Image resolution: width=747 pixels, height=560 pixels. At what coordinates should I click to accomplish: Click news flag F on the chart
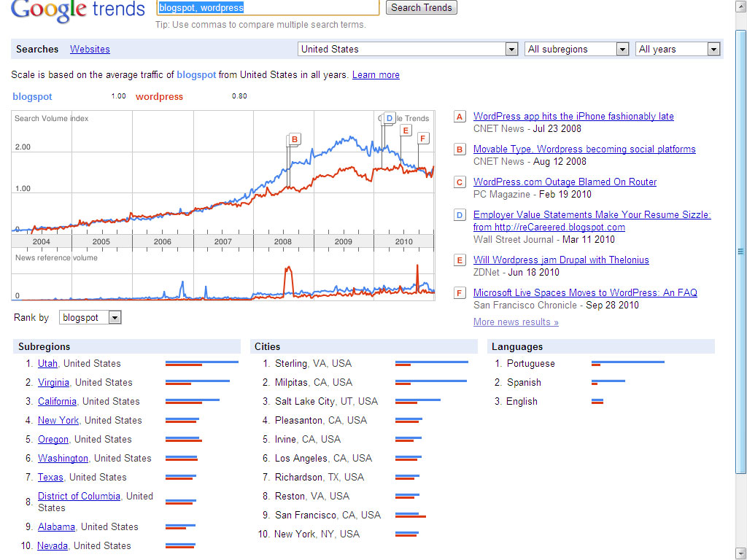(423, 139)
